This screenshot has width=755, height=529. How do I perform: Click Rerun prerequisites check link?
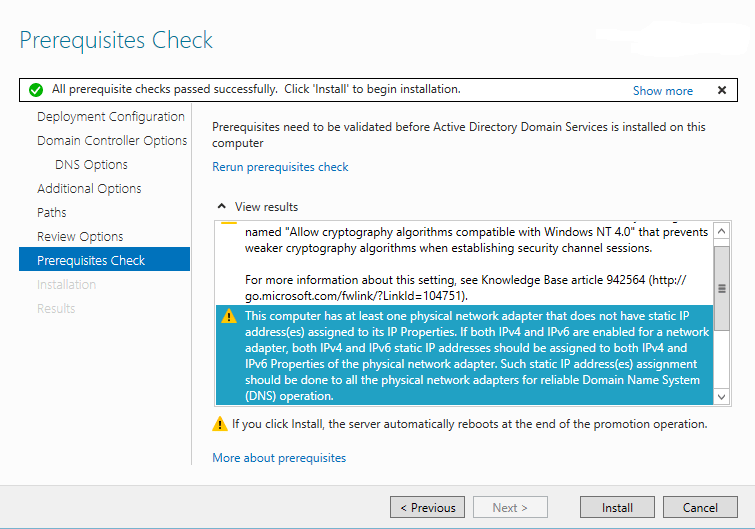click(280, 167)
